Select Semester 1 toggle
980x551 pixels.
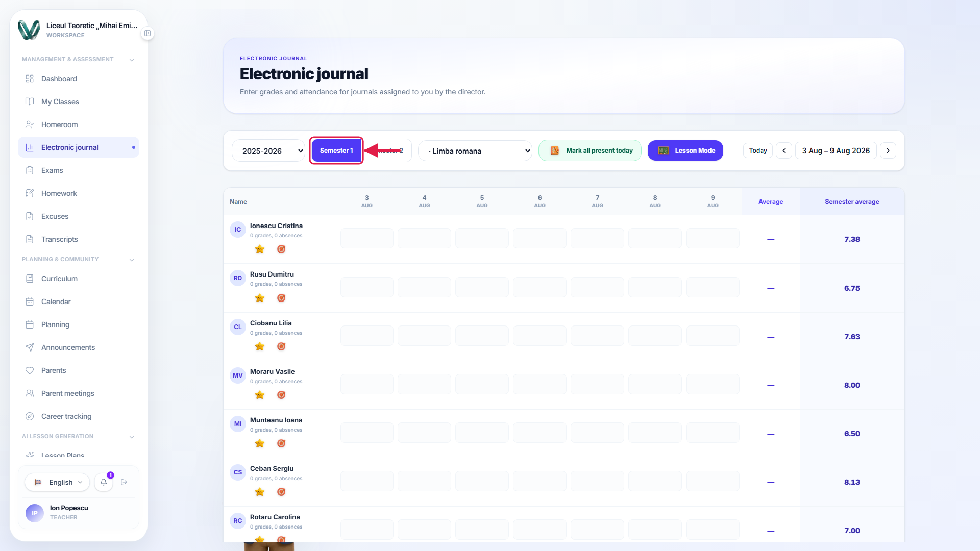(x=336, y=151)
